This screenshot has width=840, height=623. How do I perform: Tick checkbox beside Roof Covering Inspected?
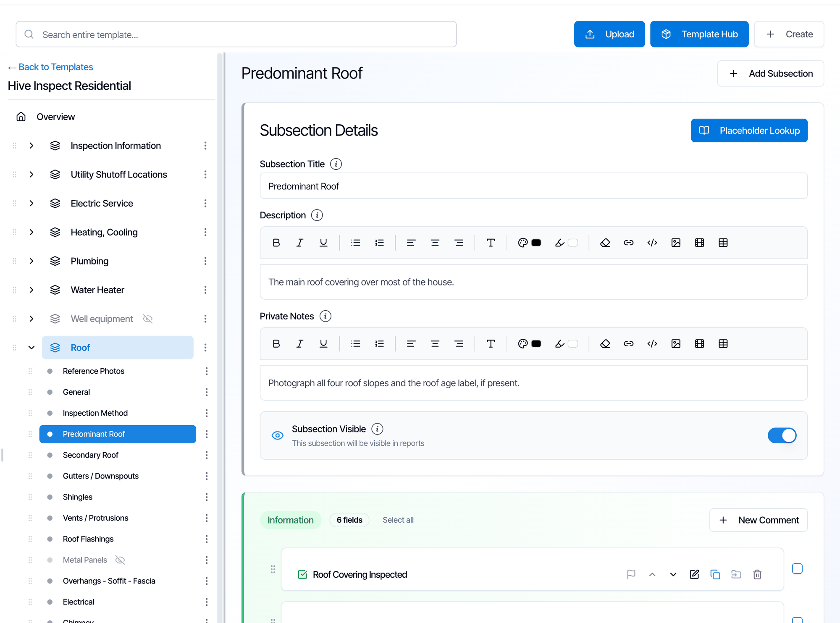coord(797,569)
